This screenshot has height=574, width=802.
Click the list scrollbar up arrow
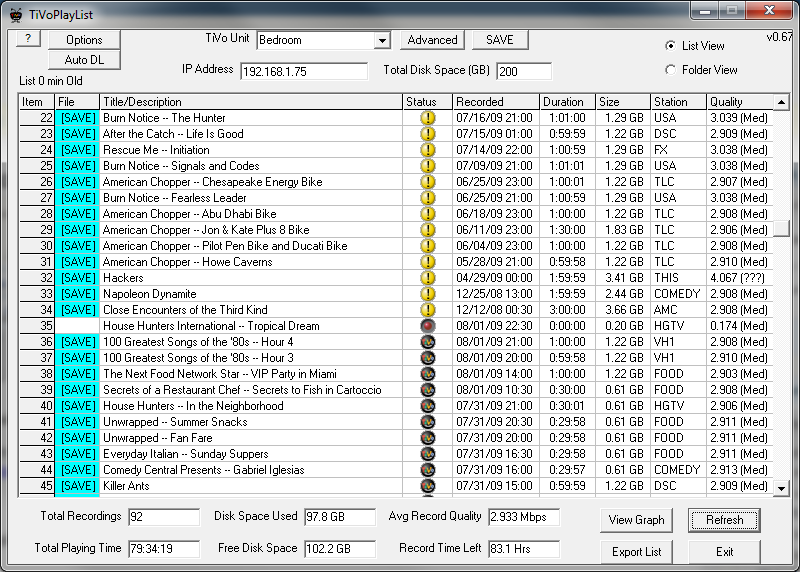pos(781,102)
